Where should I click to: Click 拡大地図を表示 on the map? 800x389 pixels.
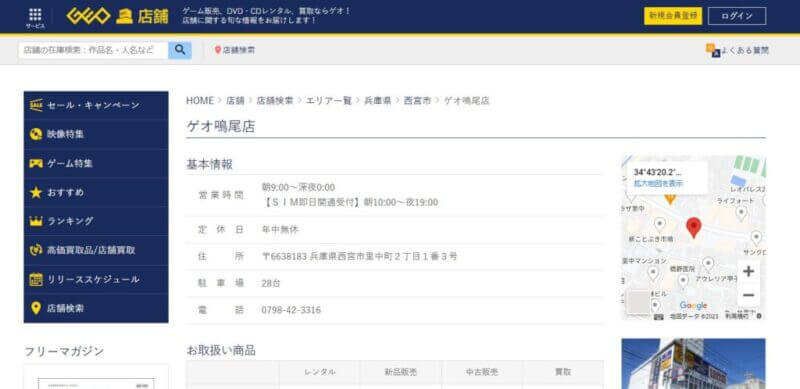(658, 183)
